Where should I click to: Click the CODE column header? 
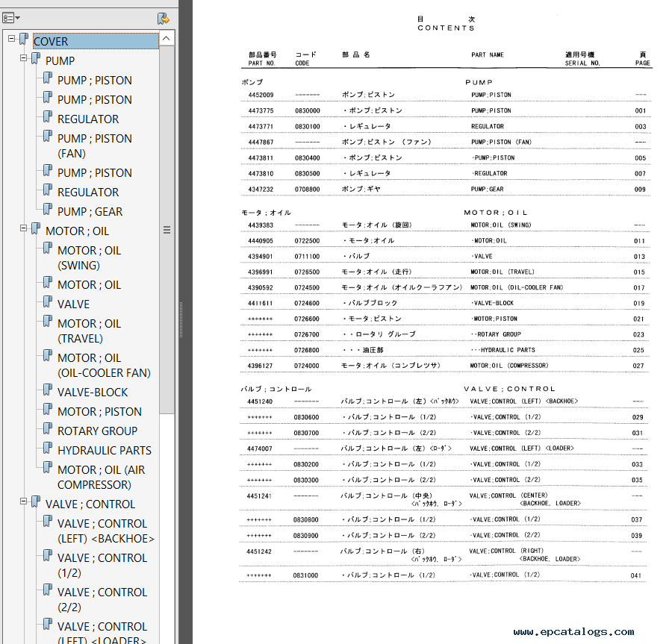point(302,63)
